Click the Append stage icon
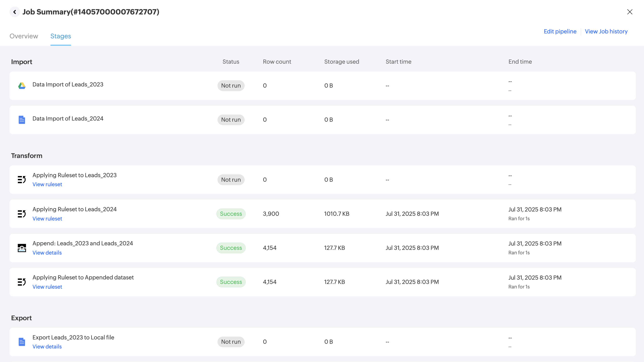644x362 pixels. 22,248
